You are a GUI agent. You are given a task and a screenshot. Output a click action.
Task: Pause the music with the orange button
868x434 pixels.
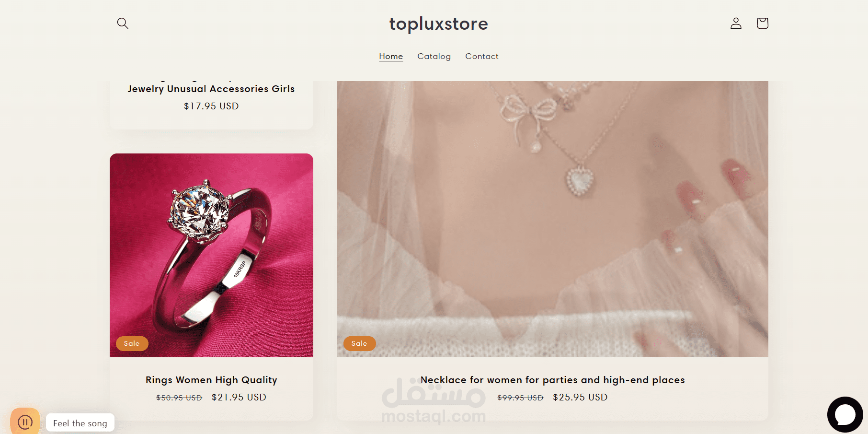(x=25, y=421)
